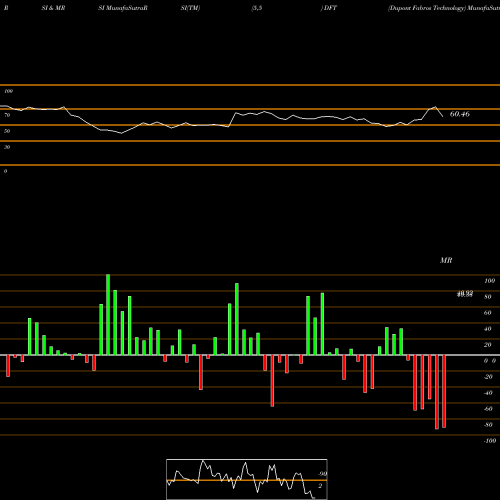This screenshot has height=500, width=500.
Task: Click the tallest green bar in the MR histogram
Action: click(x=108, y=315)
